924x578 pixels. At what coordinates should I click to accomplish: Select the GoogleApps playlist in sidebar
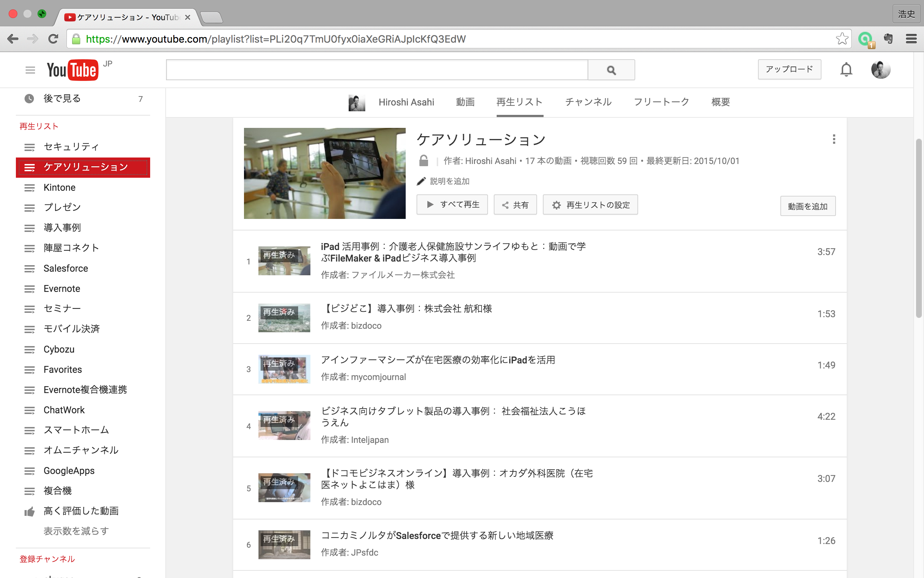(83, 471)
